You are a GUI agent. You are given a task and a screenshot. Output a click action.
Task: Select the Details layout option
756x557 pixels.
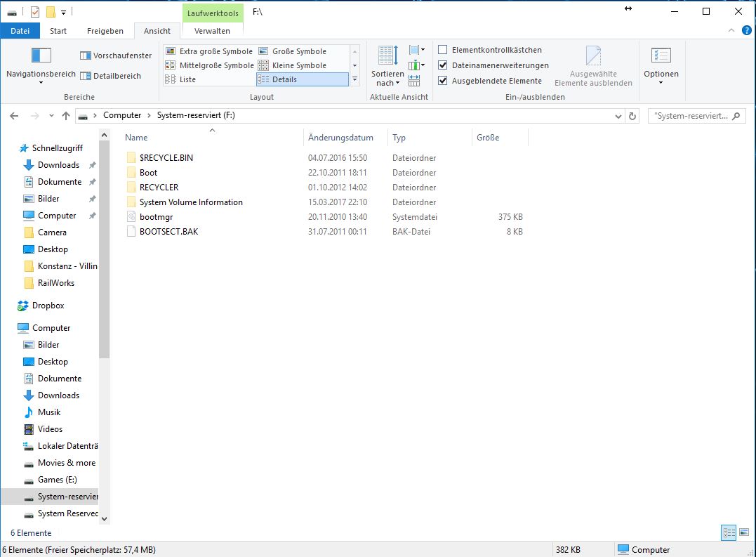303,79
